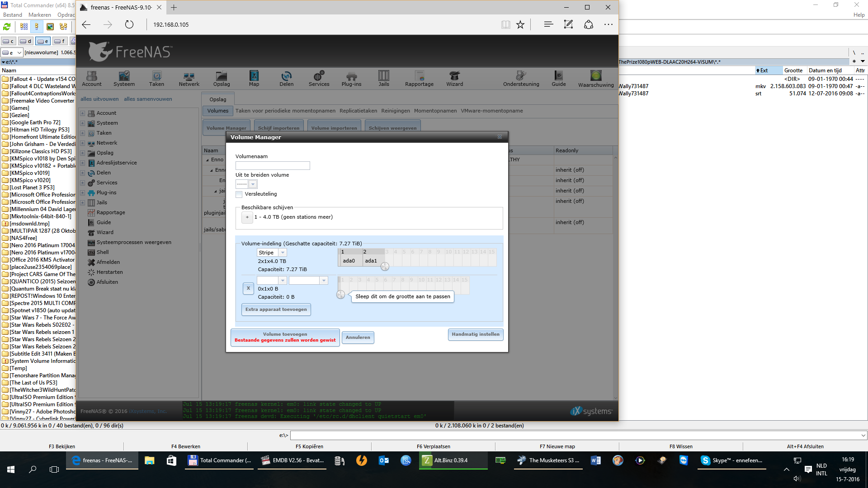Viewport: 868px width, 488px height.
Task: Expand the Account tree node
Action: (x=83, y=113)
